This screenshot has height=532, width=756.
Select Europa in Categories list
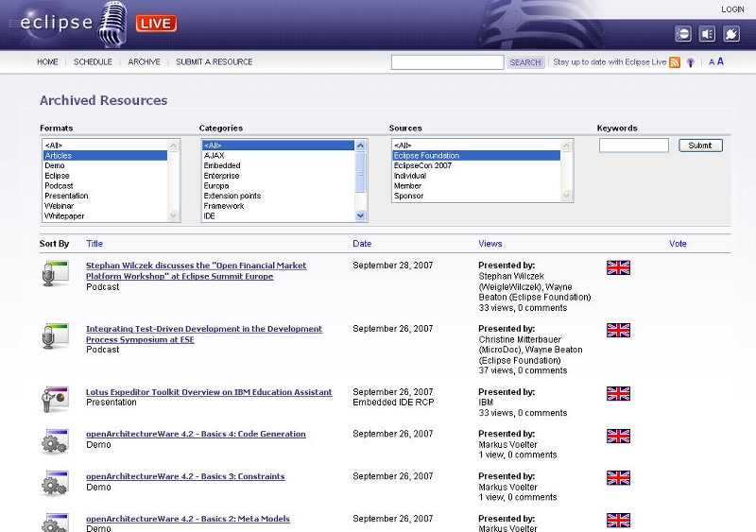click(278, 186)
